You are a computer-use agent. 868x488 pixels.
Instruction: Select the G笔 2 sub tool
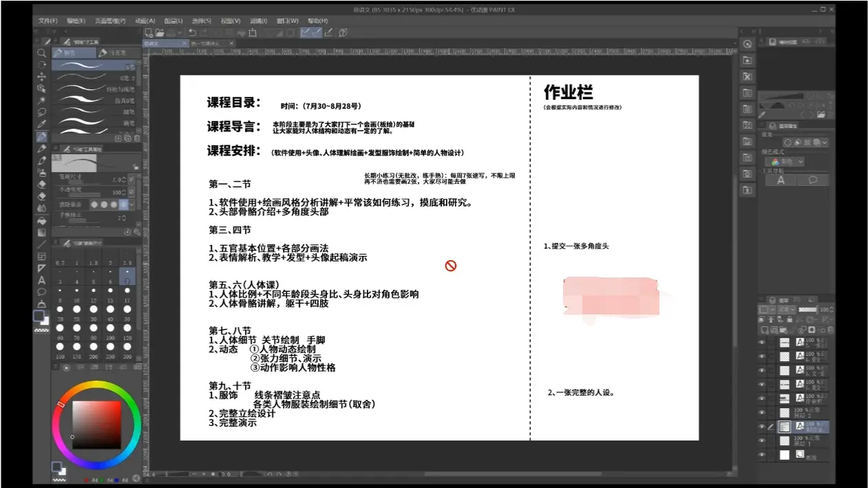click(96, 76)
